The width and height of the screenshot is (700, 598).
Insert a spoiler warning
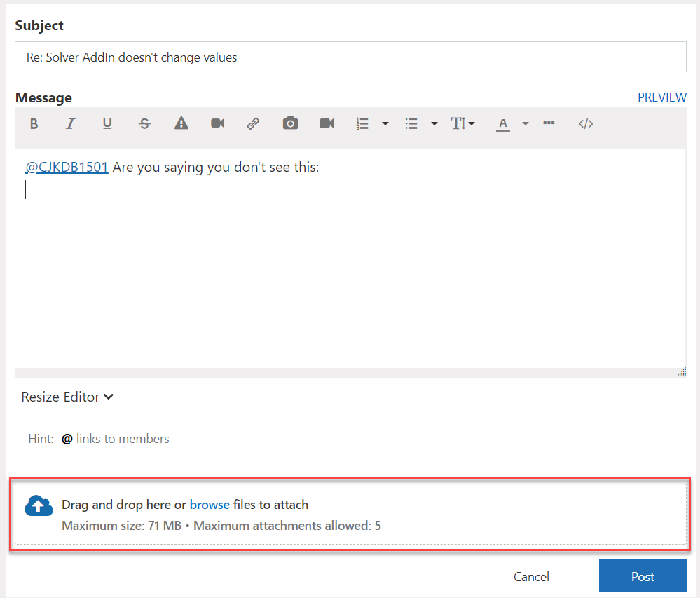coord(181,123)
